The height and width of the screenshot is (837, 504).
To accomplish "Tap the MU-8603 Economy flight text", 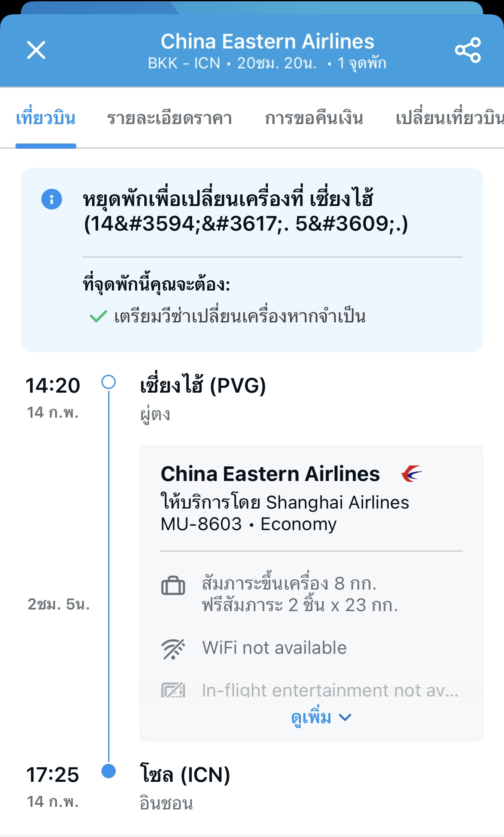I will (249, 524).
